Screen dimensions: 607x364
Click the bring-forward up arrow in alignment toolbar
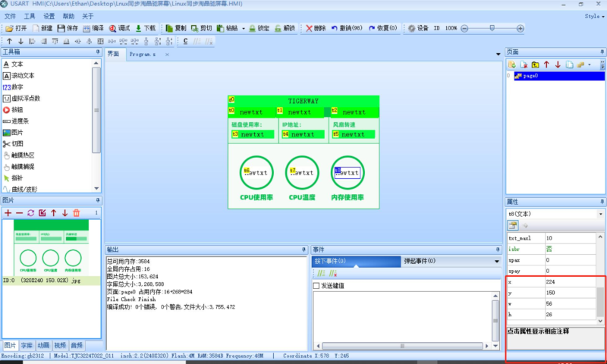(10, 41)
